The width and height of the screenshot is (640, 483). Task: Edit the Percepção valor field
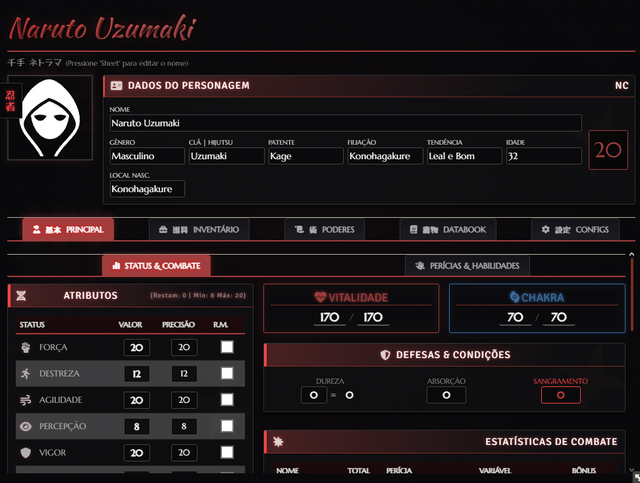click(x=137, y=426)
